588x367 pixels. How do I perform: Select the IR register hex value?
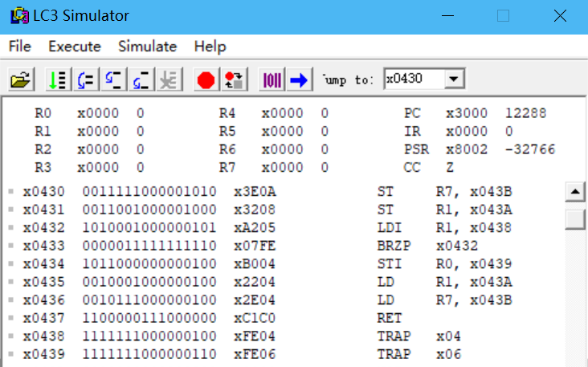point(467,131)
